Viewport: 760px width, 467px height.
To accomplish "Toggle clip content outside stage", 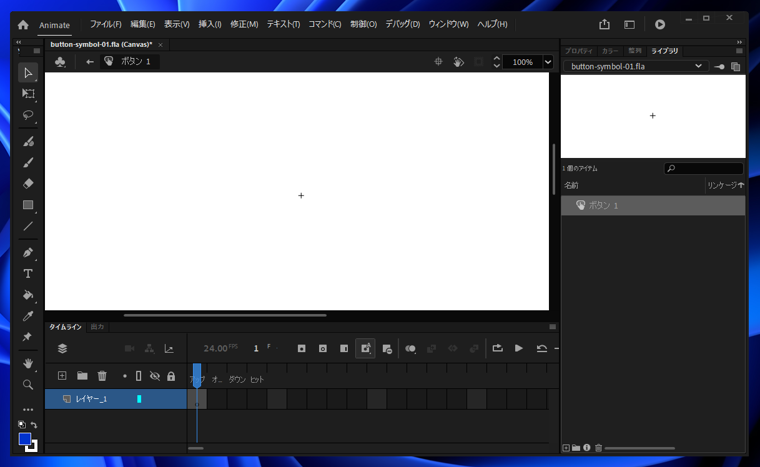I will coord(478,62).
